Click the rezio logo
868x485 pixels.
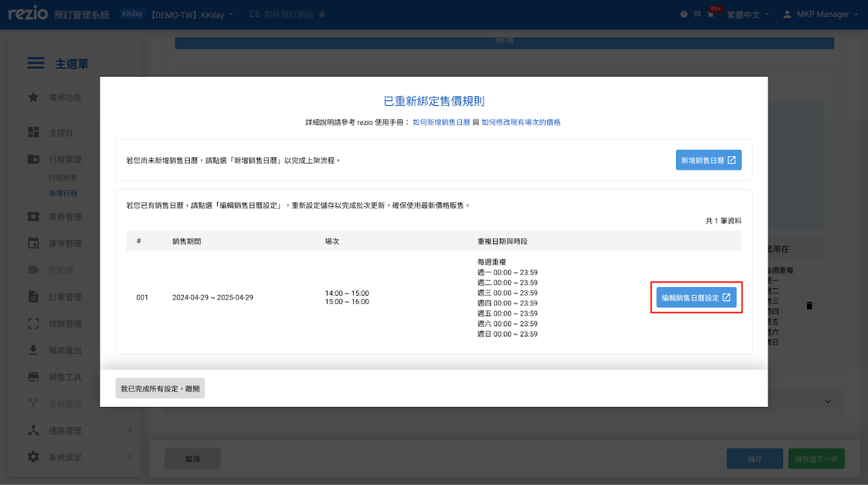click(x=26, y=14)
